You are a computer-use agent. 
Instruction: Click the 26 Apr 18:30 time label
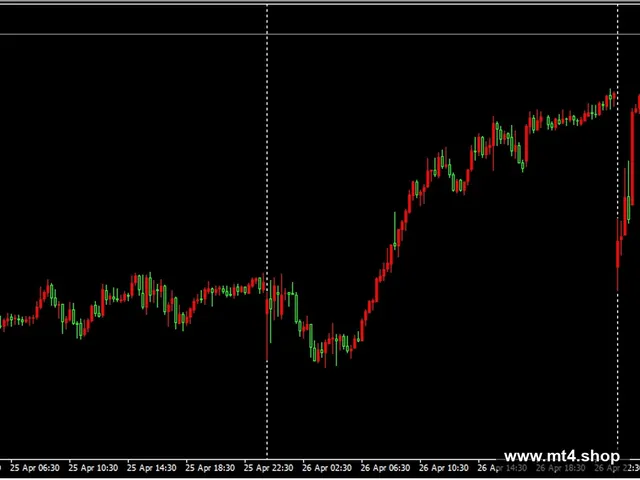pos(561,468)
